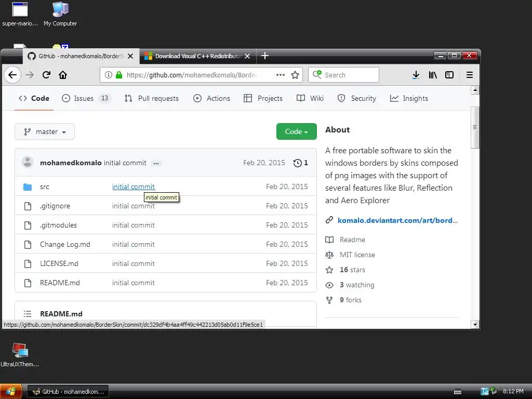
Task: Jump to Readme in About sidebar
Action: click(352, 240)
